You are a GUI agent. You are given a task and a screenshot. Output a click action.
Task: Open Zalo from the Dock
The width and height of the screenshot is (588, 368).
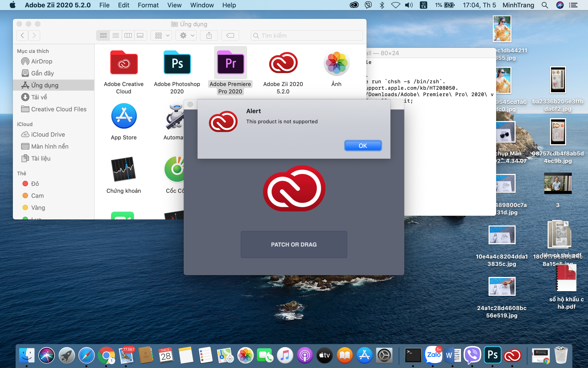click(433, 355)
